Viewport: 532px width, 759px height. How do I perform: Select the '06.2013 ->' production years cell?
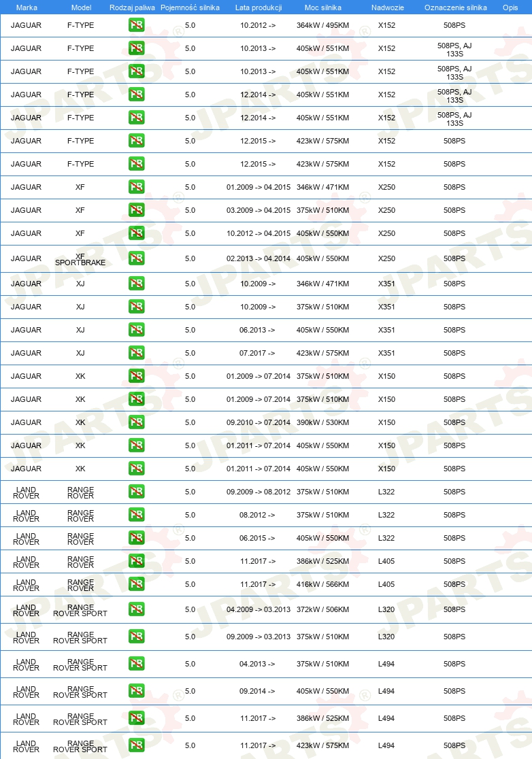pos(257,330)
